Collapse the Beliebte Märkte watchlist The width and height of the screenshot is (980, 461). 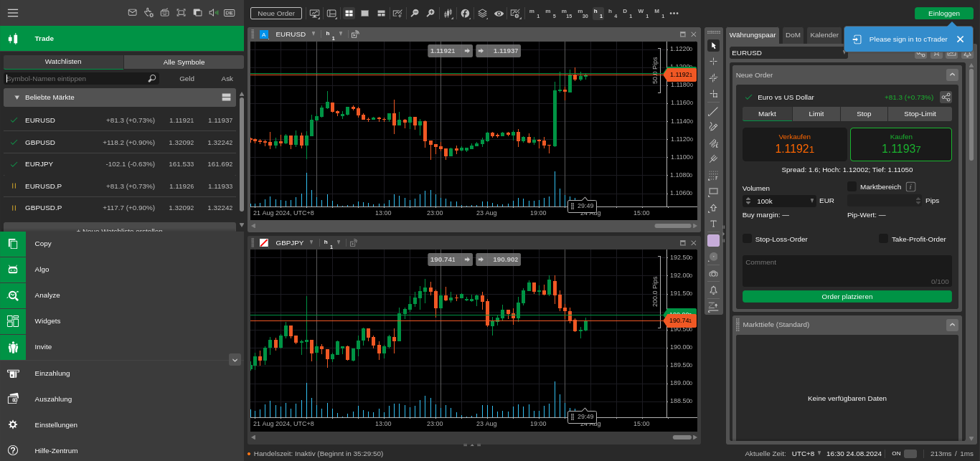tap(17, 97)
